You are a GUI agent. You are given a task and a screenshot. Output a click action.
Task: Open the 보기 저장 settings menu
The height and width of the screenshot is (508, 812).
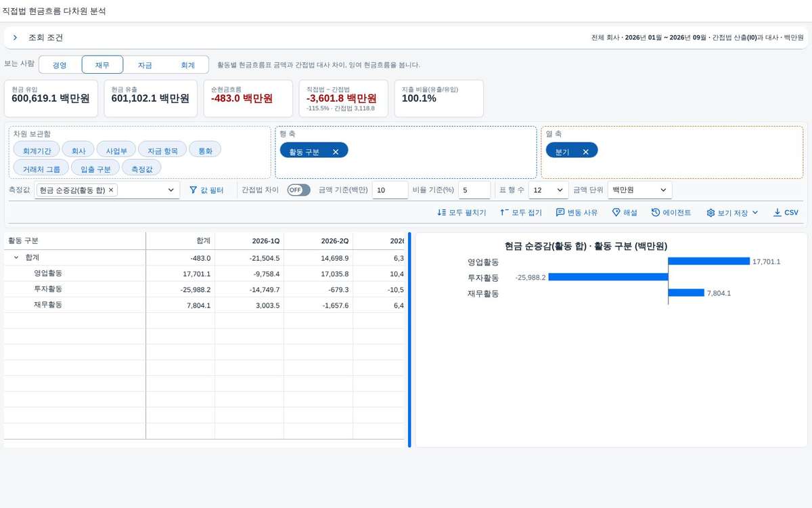(x=732, y=213)
